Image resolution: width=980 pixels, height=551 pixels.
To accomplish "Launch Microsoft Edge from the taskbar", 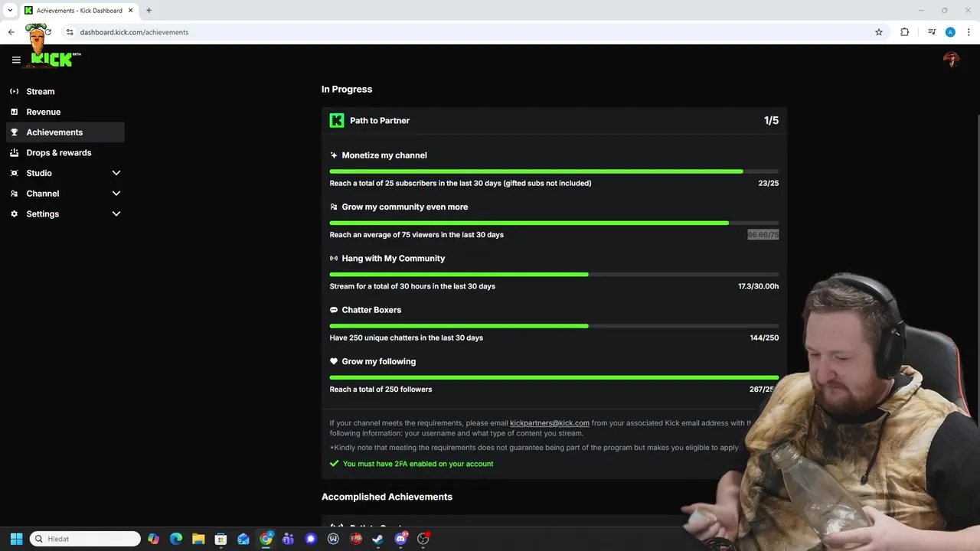I will (176, 539).
